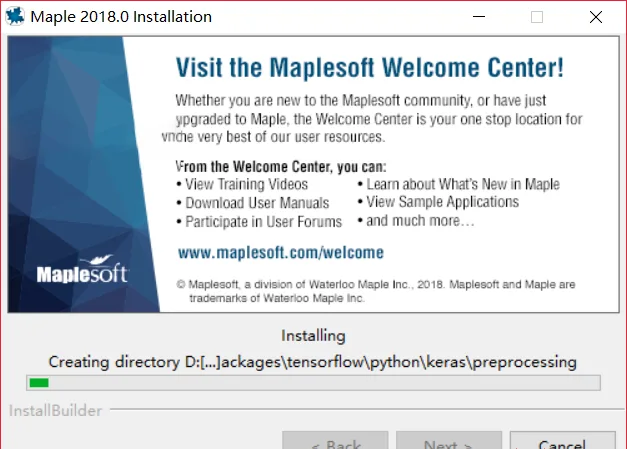Click 'and much more…' bullet

click(416, 221)
